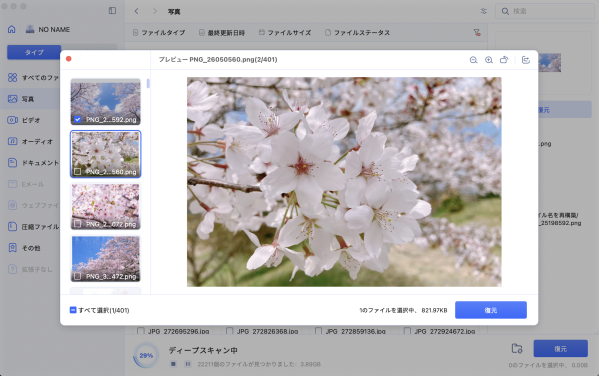Rotate the preview image
The width and height of the screenshot is (599, 376).
click(504, 60)
